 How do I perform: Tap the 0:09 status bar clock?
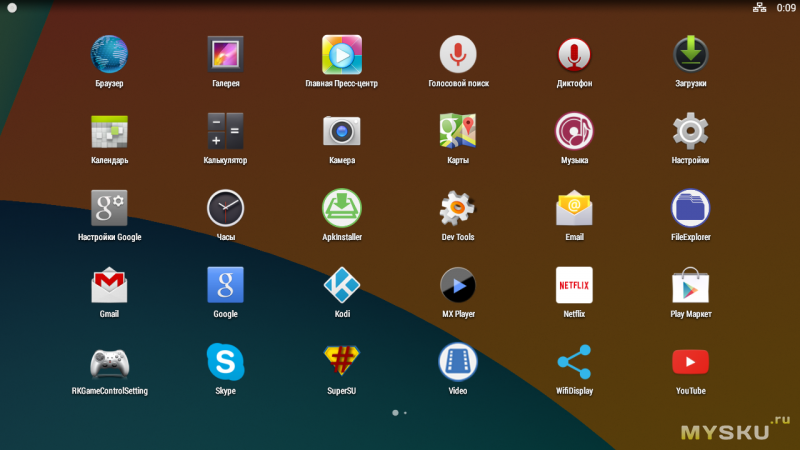(x=786, y=8)
